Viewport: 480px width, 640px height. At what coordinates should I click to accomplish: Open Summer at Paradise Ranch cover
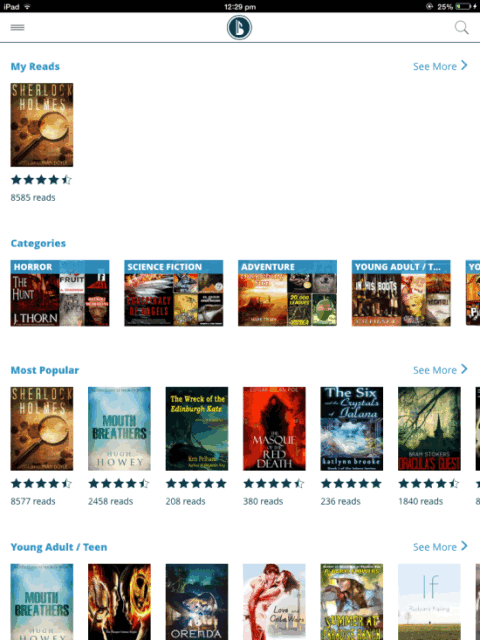(352, 602)
